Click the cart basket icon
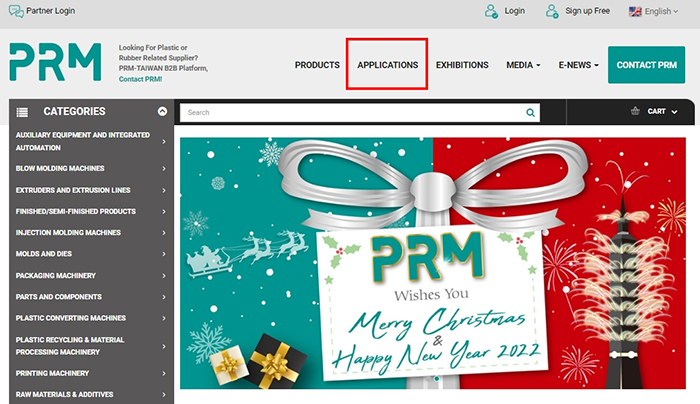 [635, 111]
